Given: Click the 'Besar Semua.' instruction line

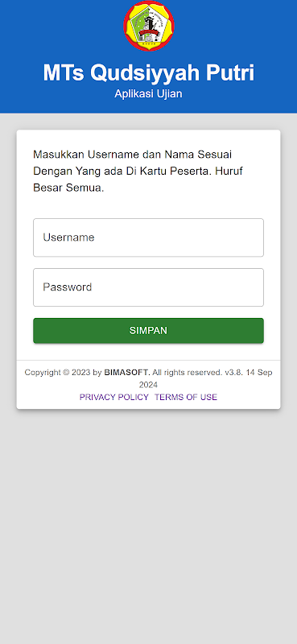Looking at the screenshot, I should (x=68, y=188).
